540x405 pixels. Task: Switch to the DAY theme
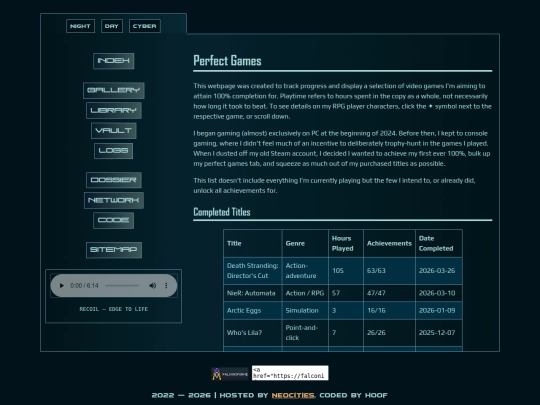pos(112,26)
